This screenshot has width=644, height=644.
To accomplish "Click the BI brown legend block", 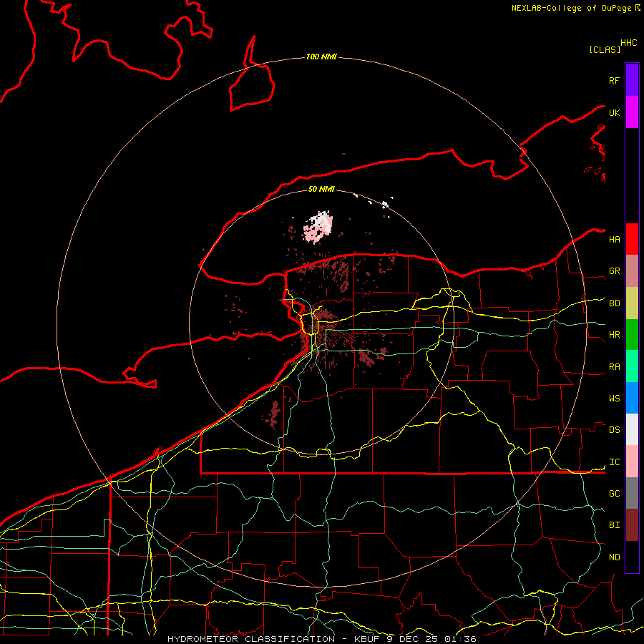I will [632, 525].
